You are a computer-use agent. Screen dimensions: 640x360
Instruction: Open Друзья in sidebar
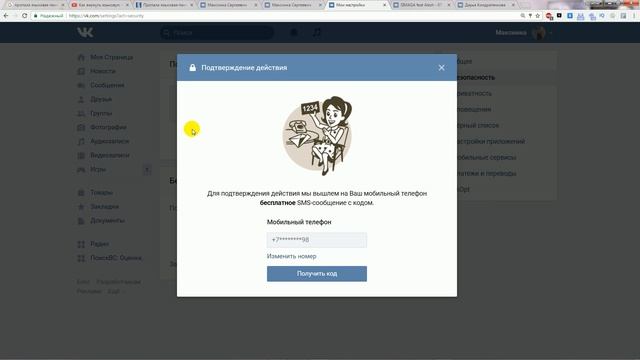101,99
